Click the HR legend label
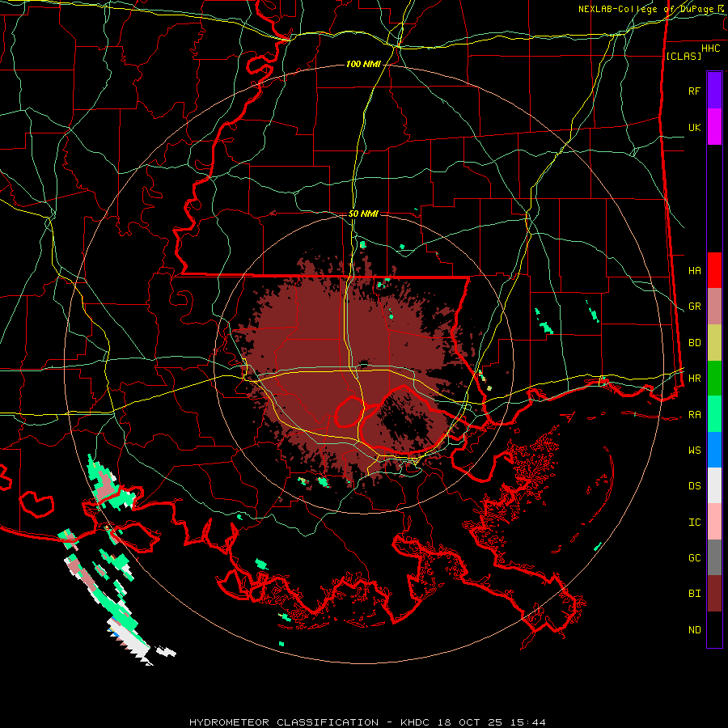This screenshot has width=728, height=728. pyautogui.click(x=694, y=379)
